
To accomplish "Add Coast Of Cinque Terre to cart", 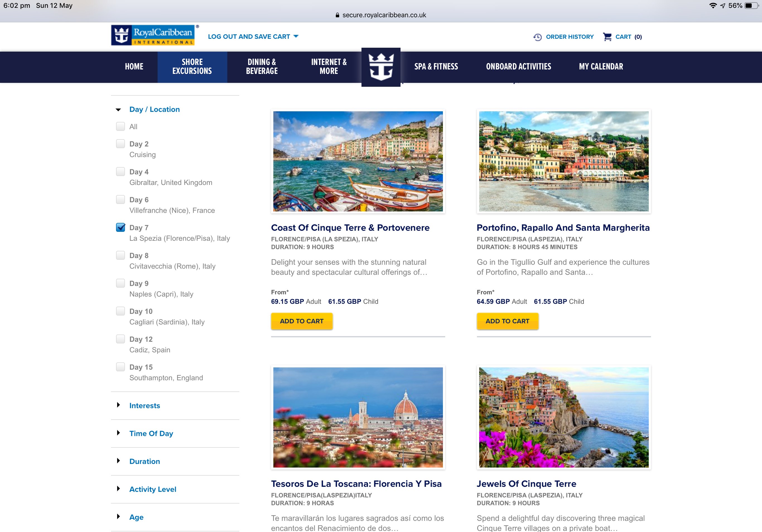I will tap(302, 321).
